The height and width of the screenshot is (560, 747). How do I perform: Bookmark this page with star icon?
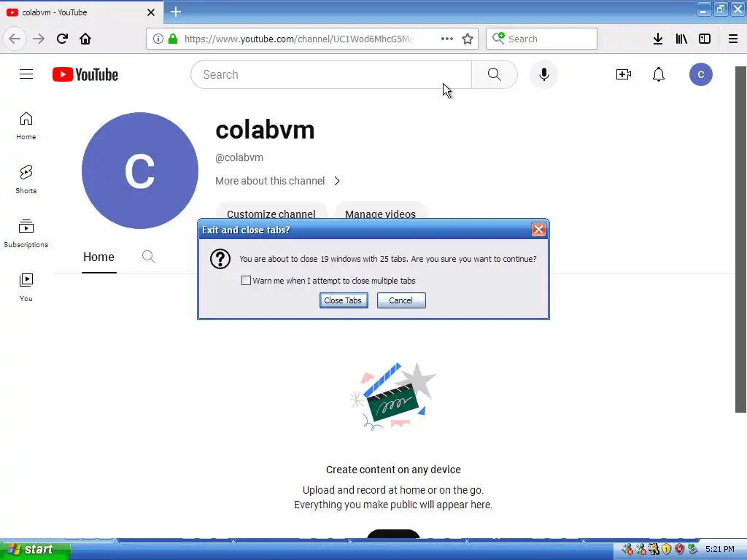tap(468, 39)
